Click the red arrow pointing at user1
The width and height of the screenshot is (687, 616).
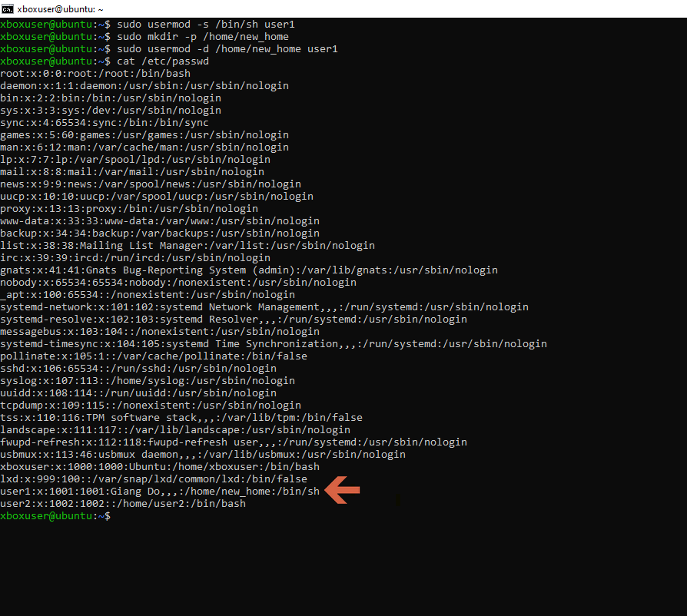[342, 491]
